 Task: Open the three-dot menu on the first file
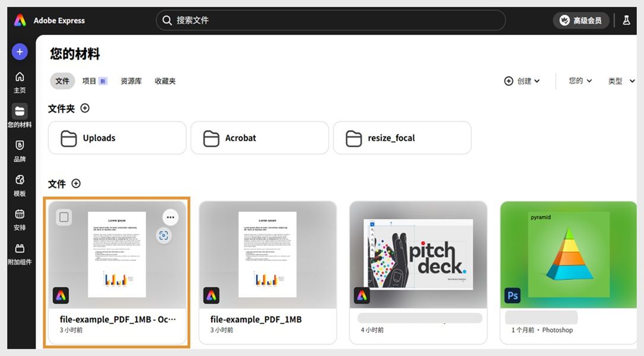pyautogui.click(x=170, y=217)
